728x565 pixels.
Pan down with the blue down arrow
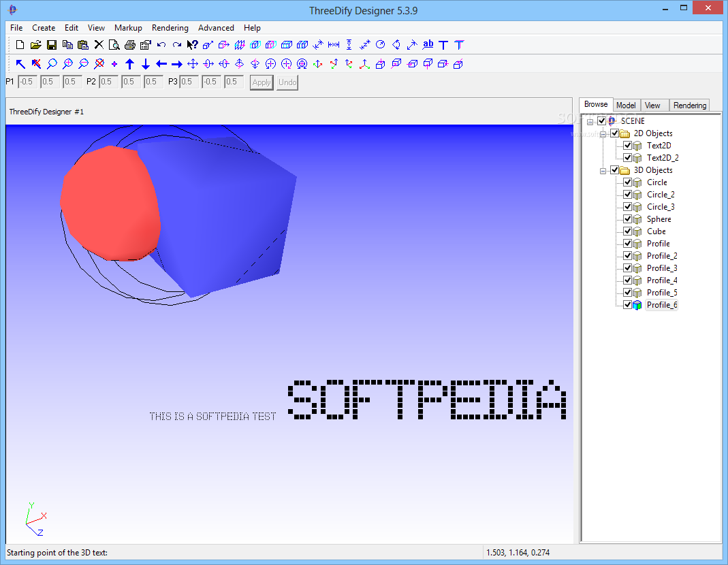pos(146,64)
